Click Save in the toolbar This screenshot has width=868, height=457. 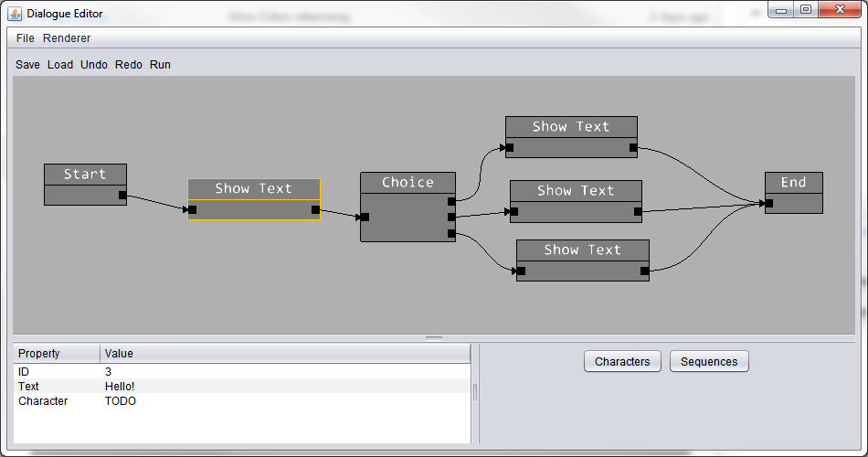[27, 65]
